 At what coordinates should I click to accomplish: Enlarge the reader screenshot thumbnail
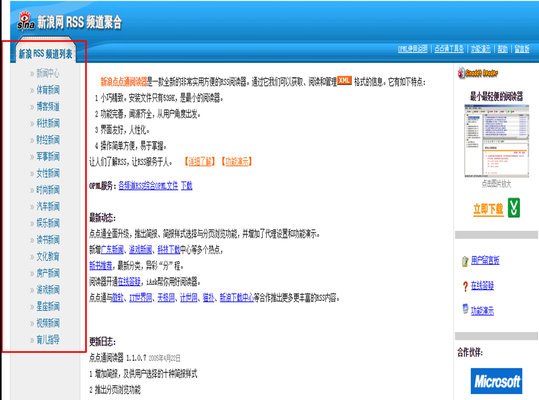point(497,141)
